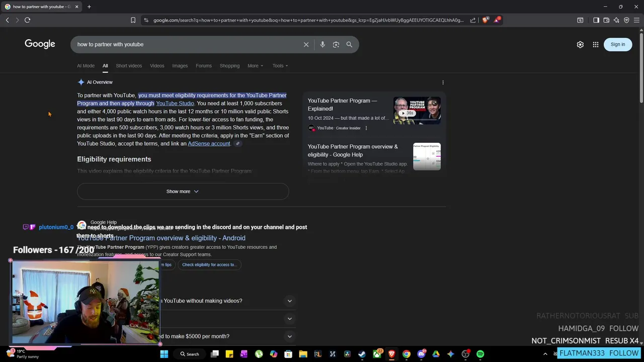This screenshot has height=362, width=644.
Task: Open the Partner Program eligibility thumbnail image
Action: click(427, 156)
